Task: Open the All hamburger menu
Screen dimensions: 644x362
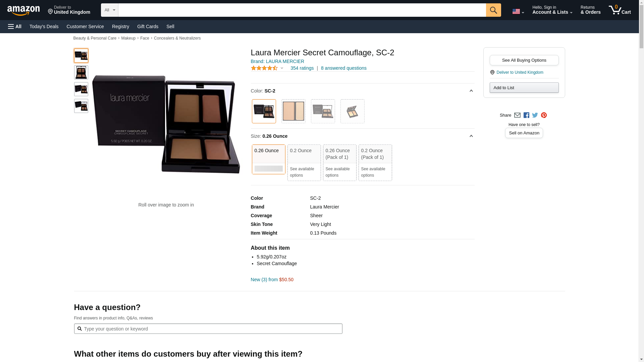Action: point(15,26)
